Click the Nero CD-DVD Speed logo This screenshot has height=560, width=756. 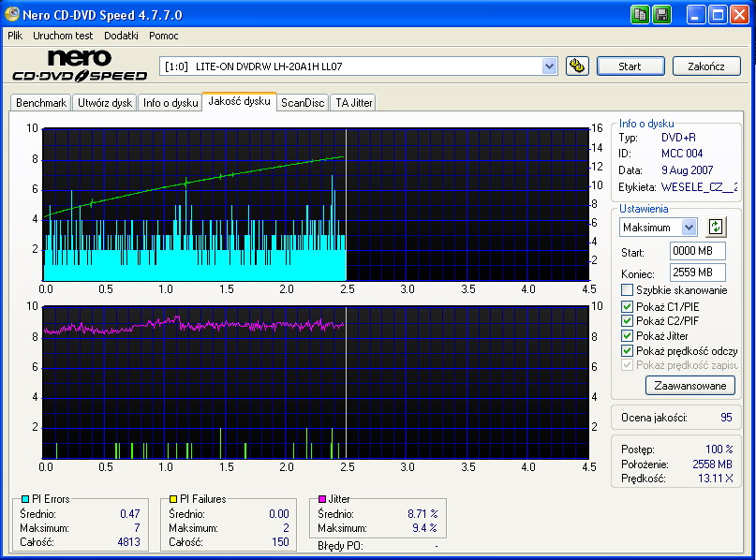pos(80,65)
